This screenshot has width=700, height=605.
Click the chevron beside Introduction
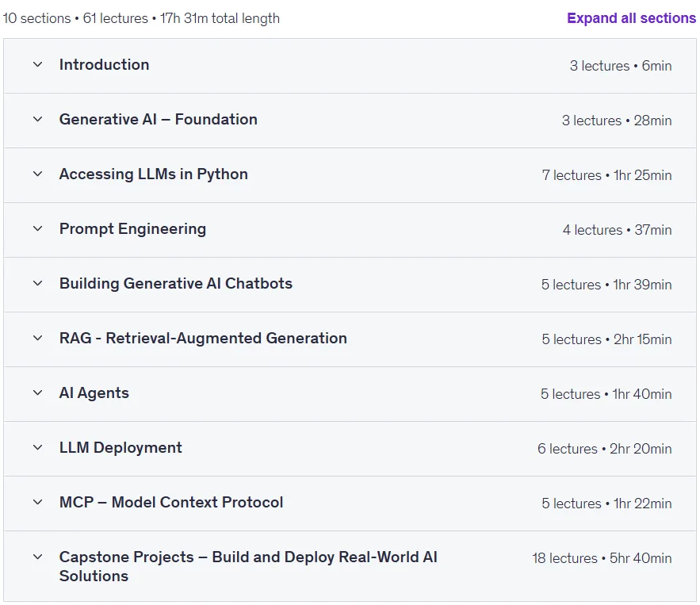click(38, 65)
